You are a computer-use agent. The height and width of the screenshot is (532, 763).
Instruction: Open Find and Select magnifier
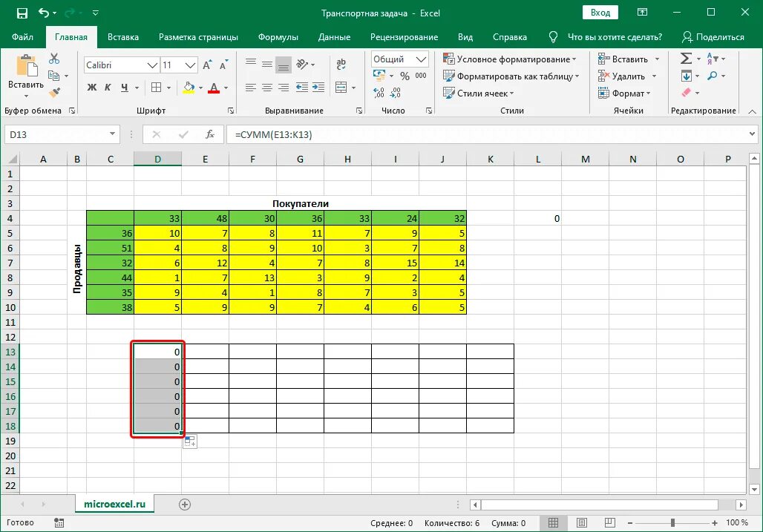pyautogui.click(x=713, y=76)
